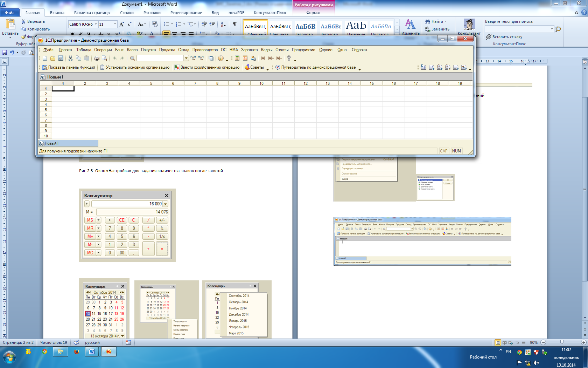This screenshot has width=588, height=368.
Task: Toggle Word center alignment button
Action: click(174, 34)
